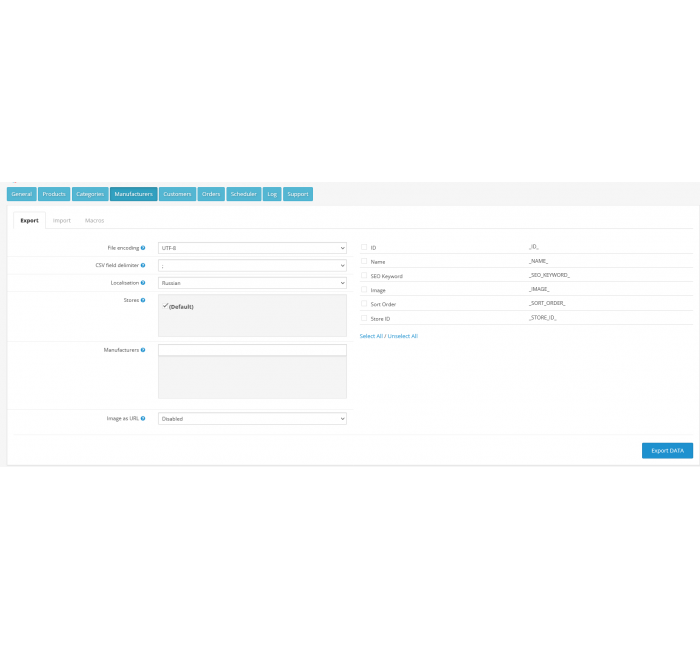Click the Select All link
The image size is (700, 650).
(371, 336)
